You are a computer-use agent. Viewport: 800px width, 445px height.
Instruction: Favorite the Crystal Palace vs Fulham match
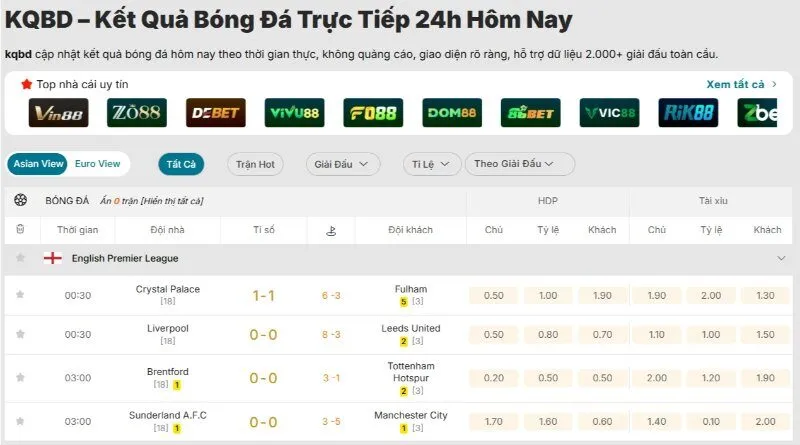(20, 295)
